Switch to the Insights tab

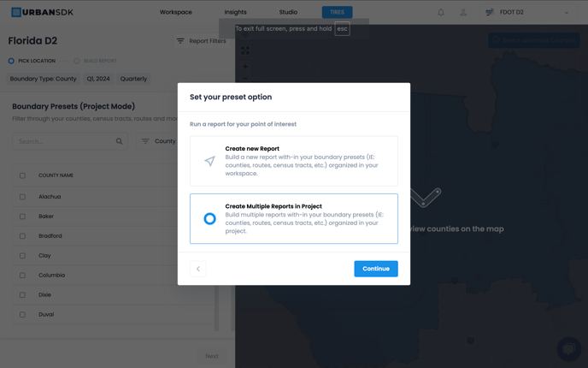pyautogui.click(x=235, y=13)
